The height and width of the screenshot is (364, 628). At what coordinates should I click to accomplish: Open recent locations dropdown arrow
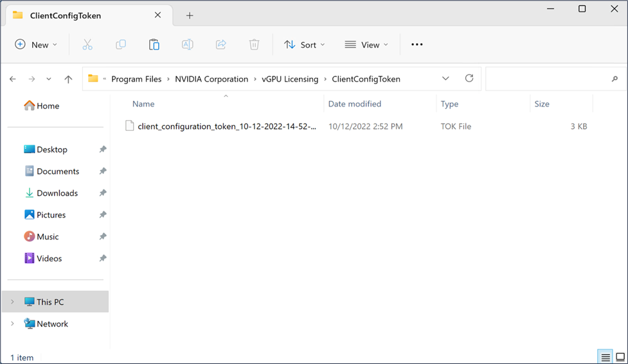pos(48,79)
